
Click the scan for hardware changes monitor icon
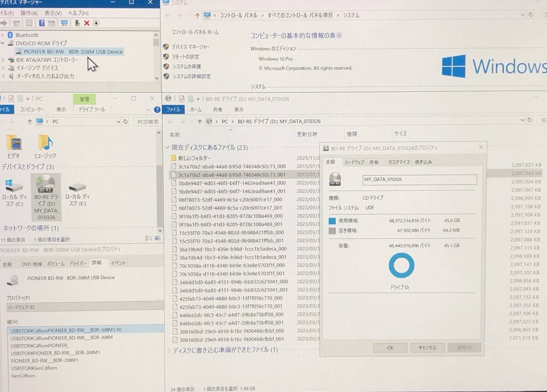tap(64, 23)
